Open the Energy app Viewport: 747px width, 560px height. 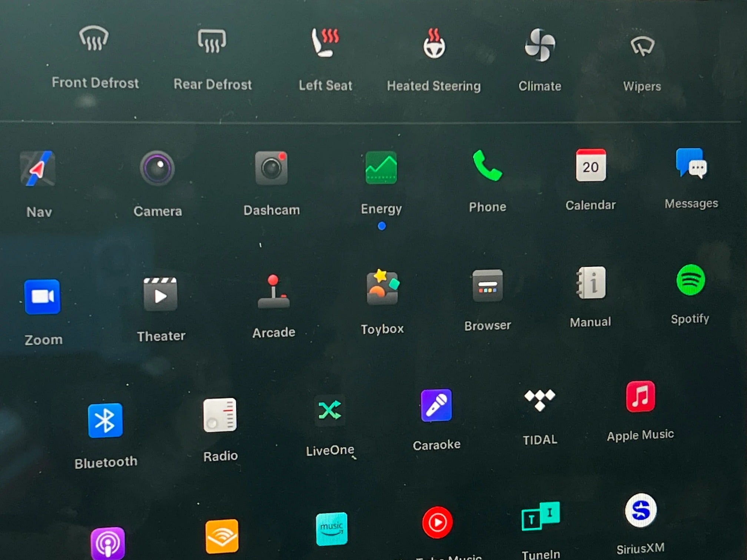[381, 167]
